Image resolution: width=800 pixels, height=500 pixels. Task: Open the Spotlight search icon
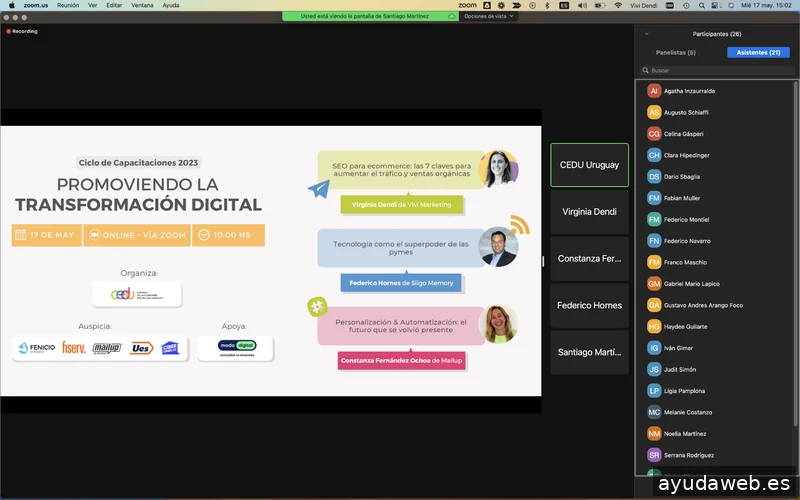tap(702, 5)
